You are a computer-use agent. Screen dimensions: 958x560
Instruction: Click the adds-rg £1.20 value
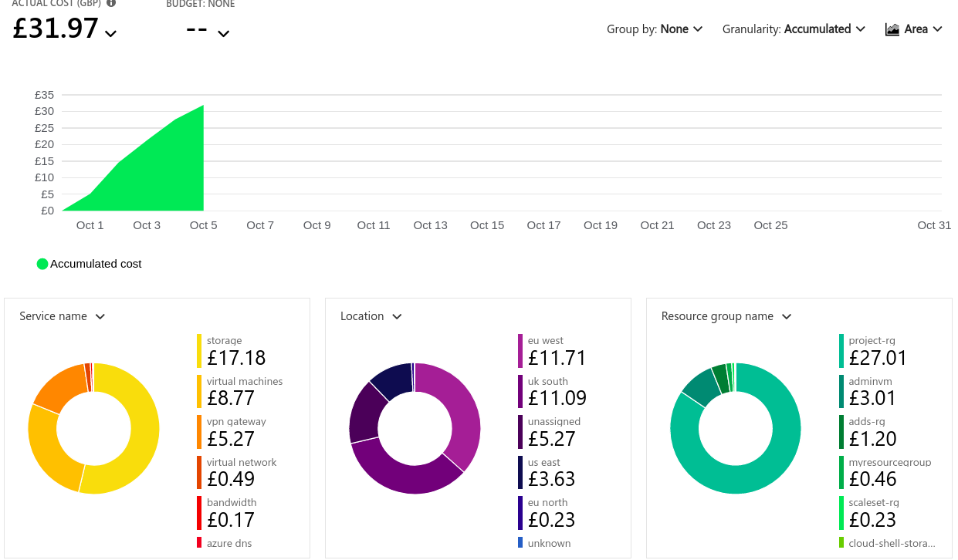(872, 439)
